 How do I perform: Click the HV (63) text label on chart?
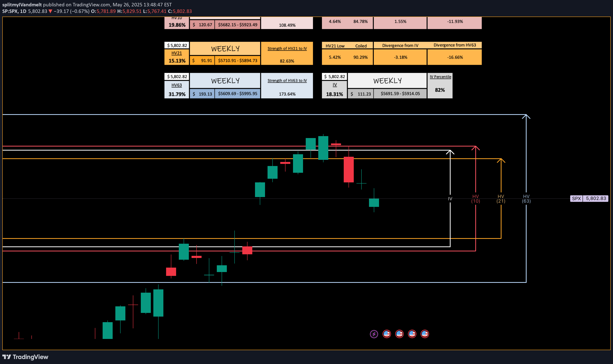pyautogui.click(x=526, y=199)
